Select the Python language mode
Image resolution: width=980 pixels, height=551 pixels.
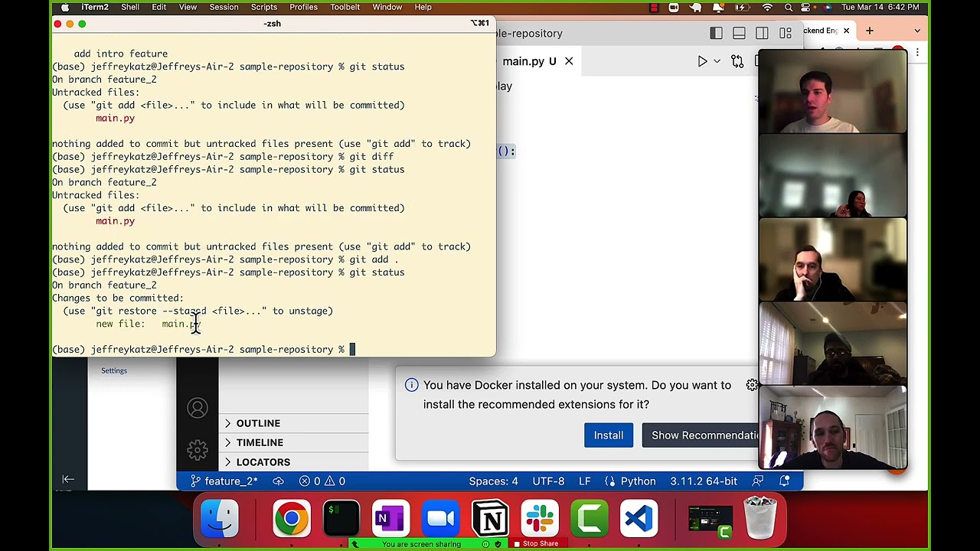point(637,481)
